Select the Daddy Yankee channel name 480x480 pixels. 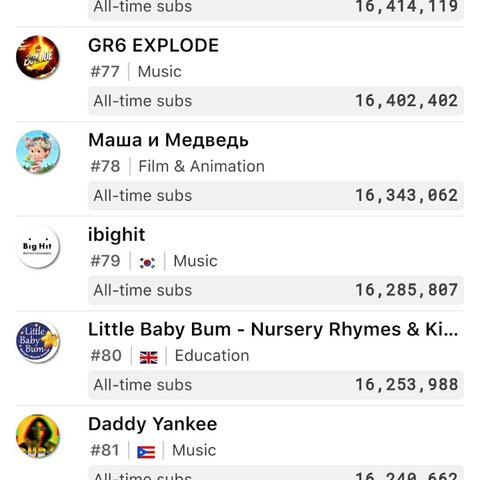(153, 424)
